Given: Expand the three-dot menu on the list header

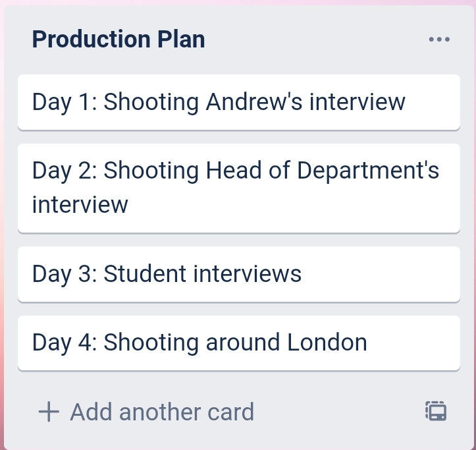Looking at the screenshot, I should [x=439, y=40].
